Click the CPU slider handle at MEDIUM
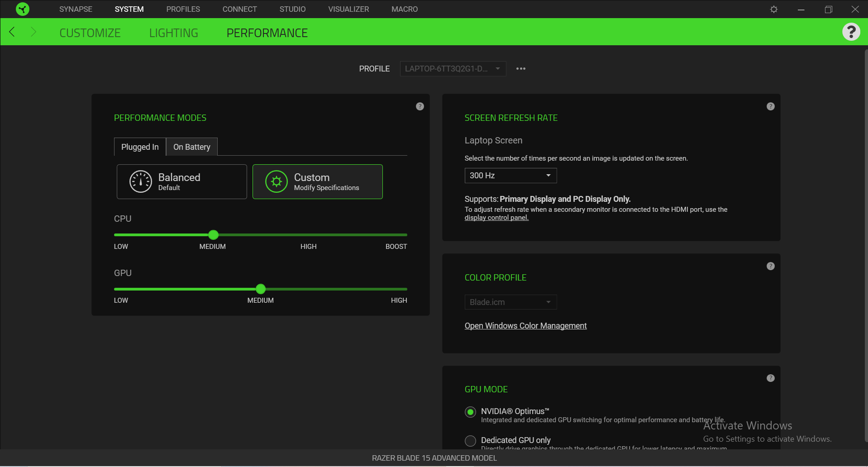 coord(214,235)
